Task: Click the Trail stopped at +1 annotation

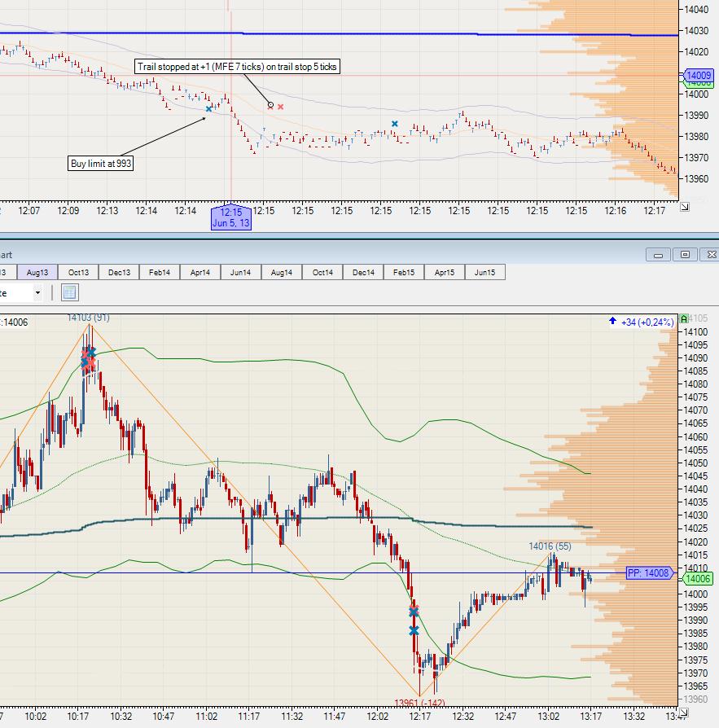Action: click(237, 67)
